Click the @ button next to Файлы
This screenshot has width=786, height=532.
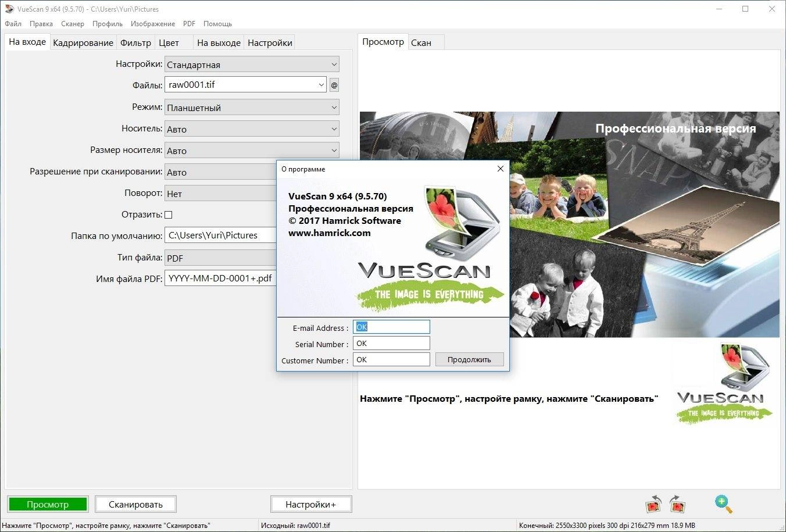(x=334, y=85)
